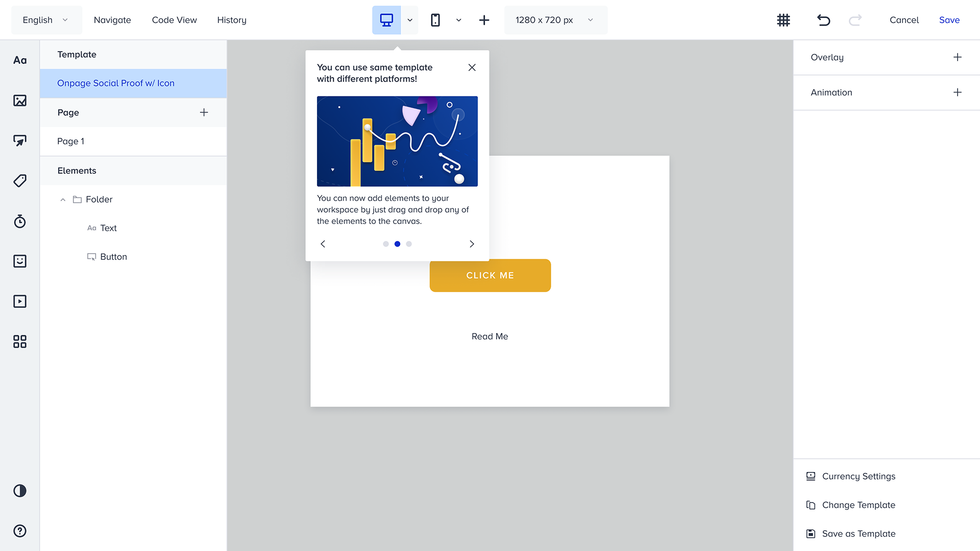Toggle the grid view icon
Viewport: 980px width, 551px height.
click(x=783, y=20)
